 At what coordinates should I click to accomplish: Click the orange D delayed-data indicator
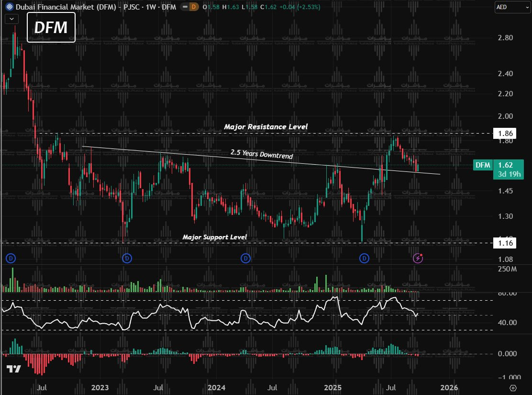coord(194,7)
